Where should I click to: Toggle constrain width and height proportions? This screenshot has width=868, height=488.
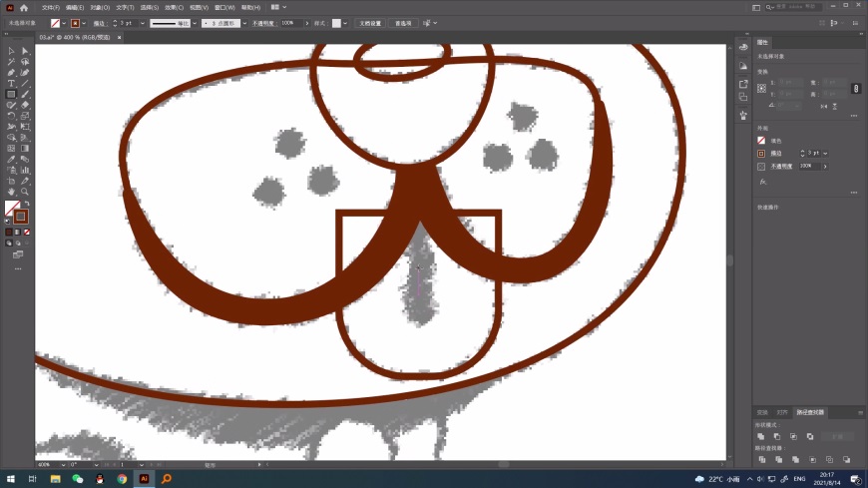point(856,89)
